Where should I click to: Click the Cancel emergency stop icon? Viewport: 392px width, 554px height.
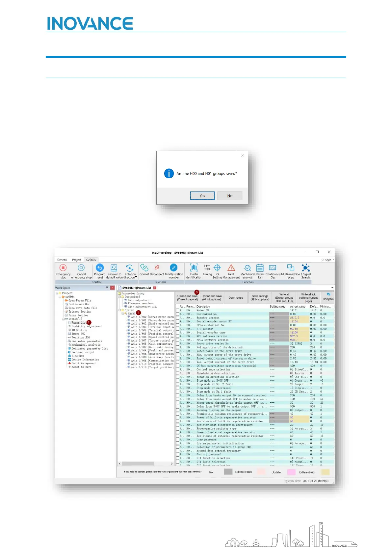81,268
